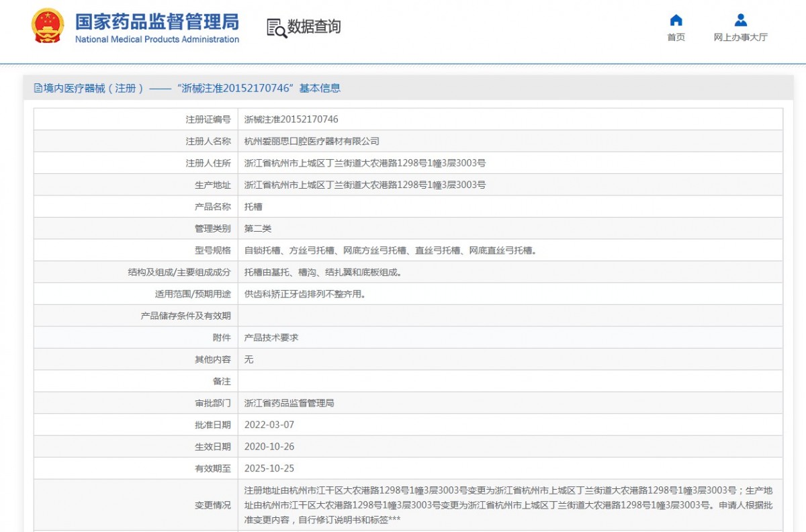The width and height of the screenshot is (806, 532).
Task: Click the 网上办事大厅 label
Action: click(x=741, y=38)
